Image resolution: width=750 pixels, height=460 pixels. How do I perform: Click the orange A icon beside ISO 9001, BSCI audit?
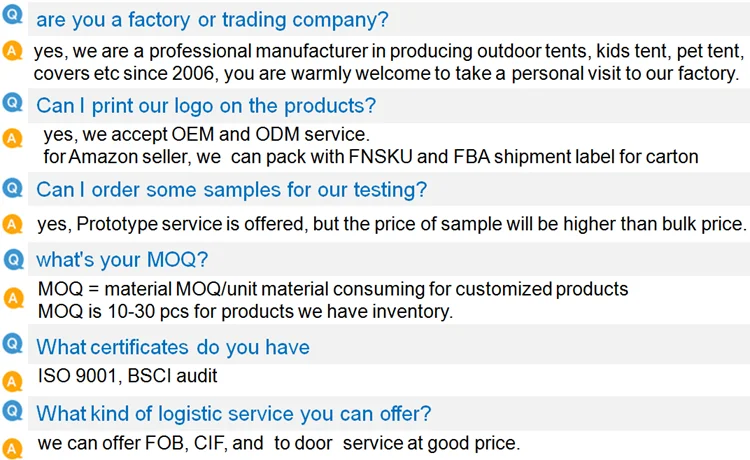pos(12,380)
